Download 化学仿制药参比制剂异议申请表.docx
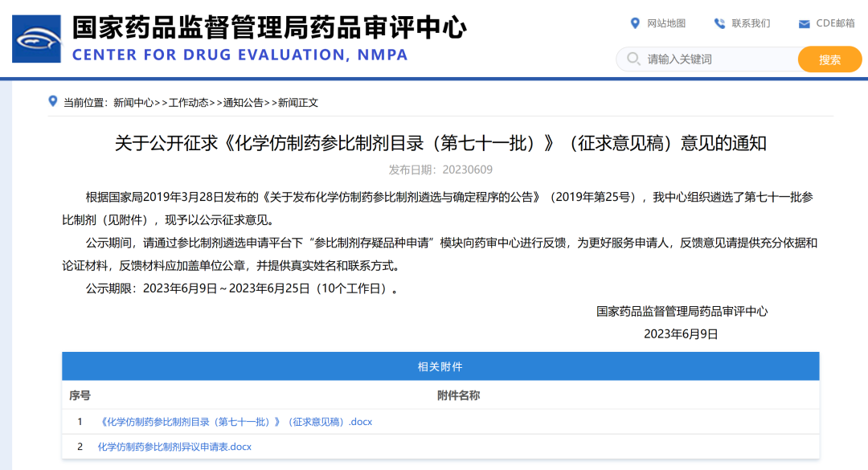This screenshot has width=868, height=470. click(174, 447)
